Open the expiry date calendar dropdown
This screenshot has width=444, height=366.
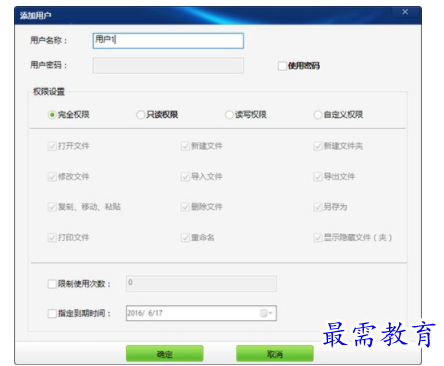266,313
